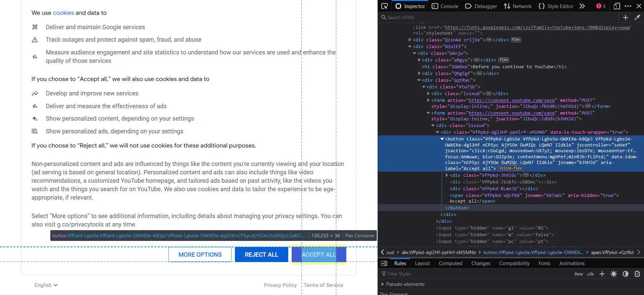Toggle print media simulation icon
Screen dimensions: 644x295
[x=637, y=274]
